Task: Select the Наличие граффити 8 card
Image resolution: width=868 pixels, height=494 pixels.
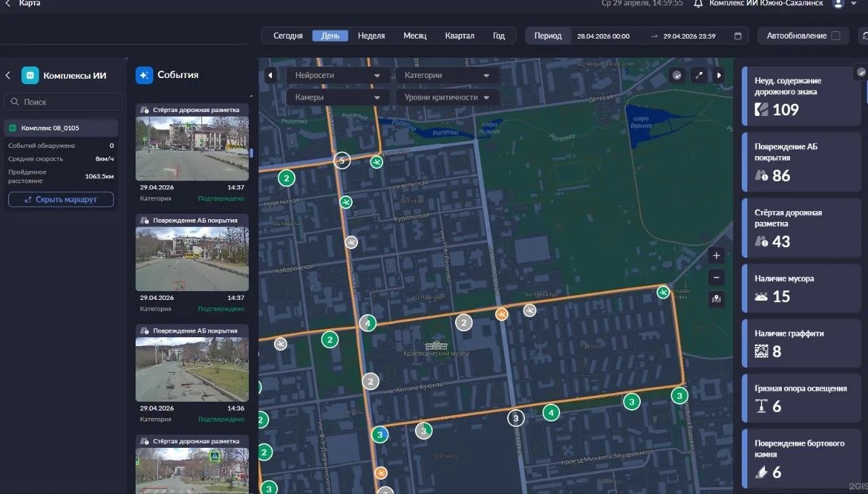Action: (801, 343)
